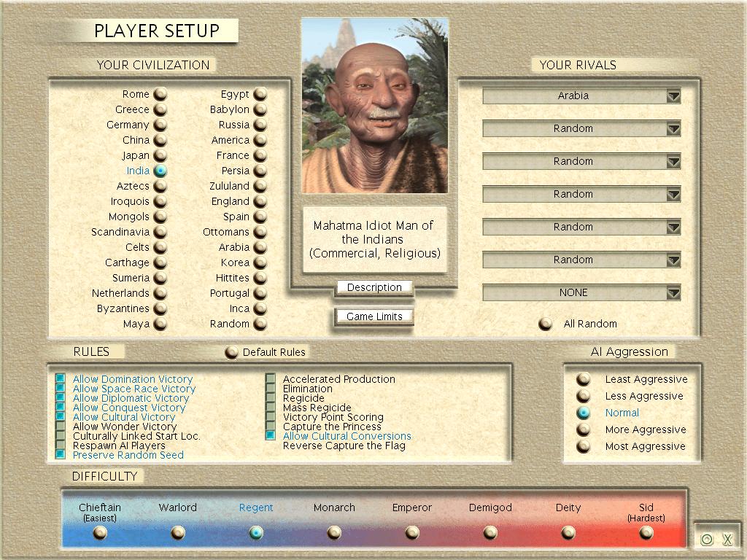Expand the third rival Random dropdown

(581, 161)
